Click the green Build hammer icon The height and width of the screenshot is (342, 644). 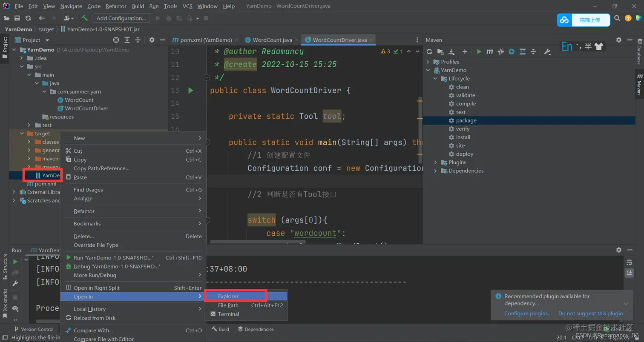click(x=85, y=18)
